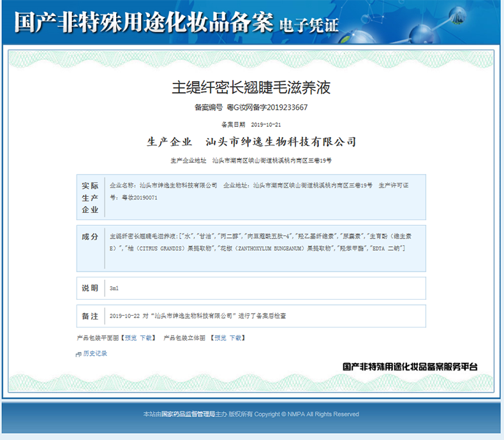Preview the 产品包装平面图 image

point(131,338)
